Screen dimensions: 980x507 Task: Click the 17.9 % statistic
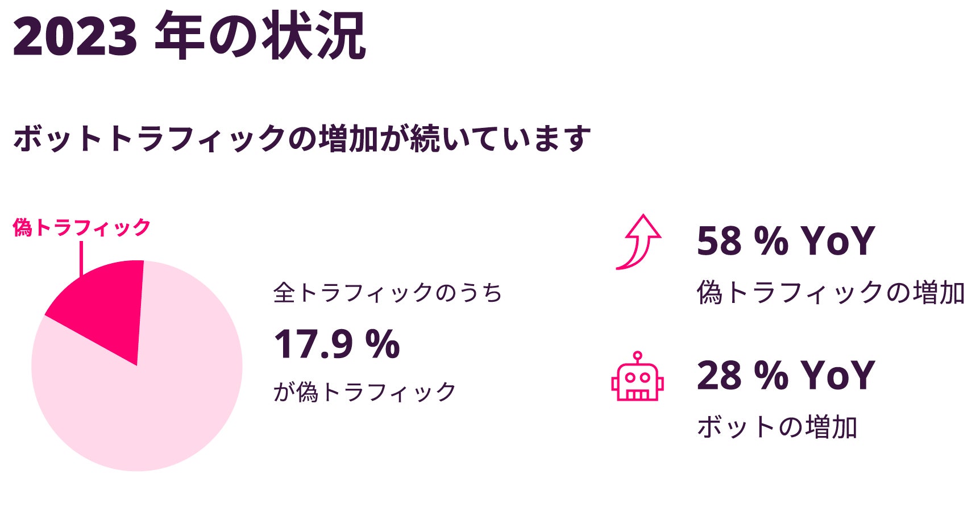[x=337, y=344]
